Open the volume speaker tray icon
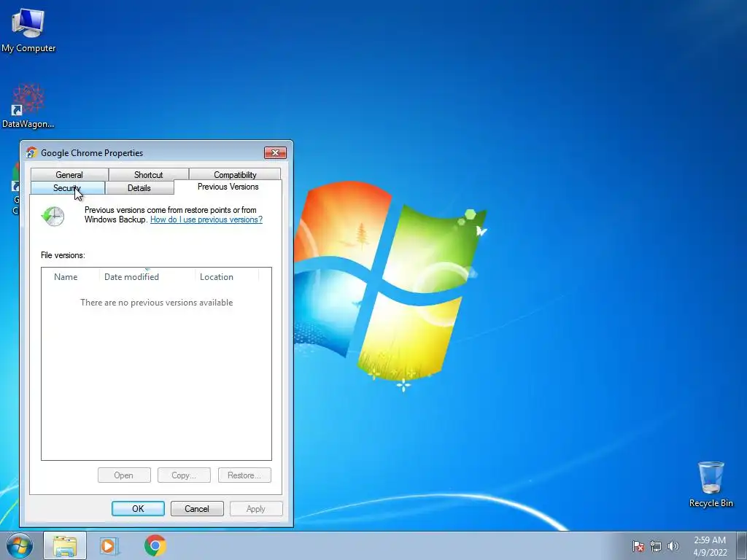747x560 pixels. coord(673,546)
